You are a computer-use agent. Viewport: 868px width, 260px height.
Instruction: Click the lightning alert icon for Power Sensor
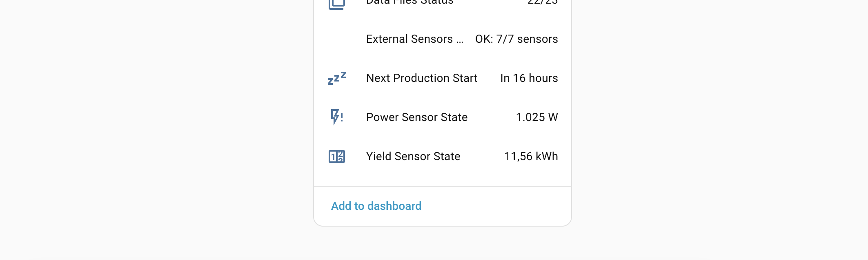pyautogui.click(x=337, y=117)
